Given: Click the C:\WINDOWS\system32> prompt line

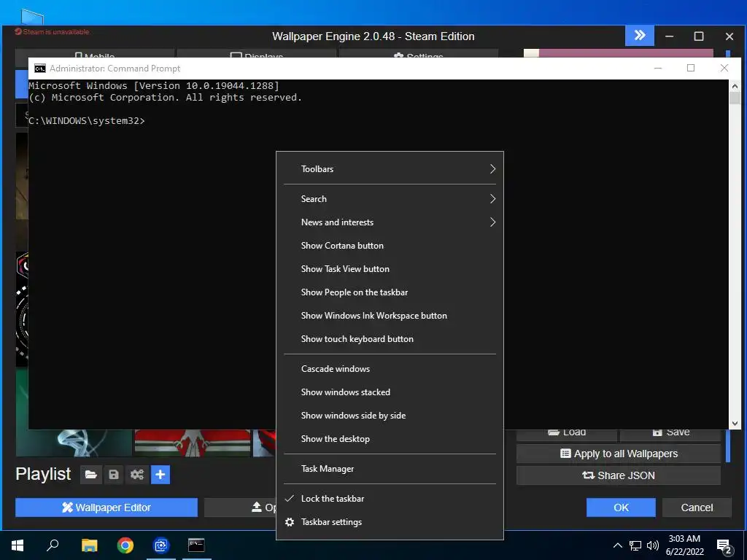Looking at the screenshot, I should pos(87,121).
